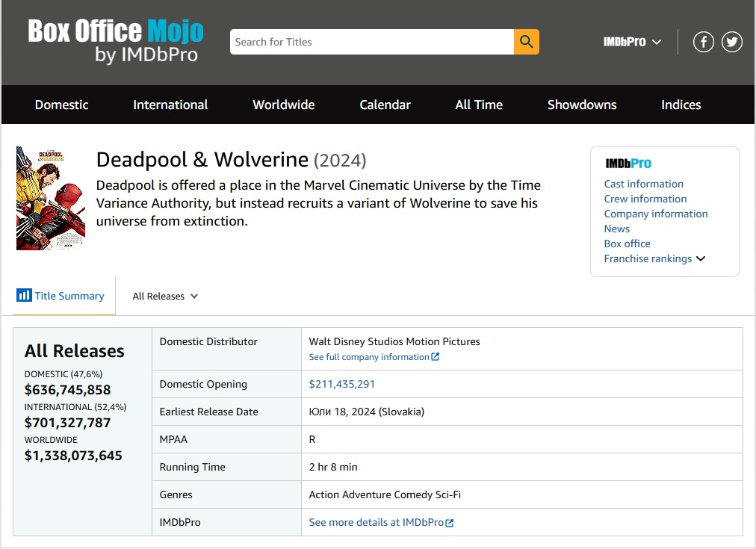Click the earliest release date value
The width and height of the screenshot is (756, 549).
point(367,412)
